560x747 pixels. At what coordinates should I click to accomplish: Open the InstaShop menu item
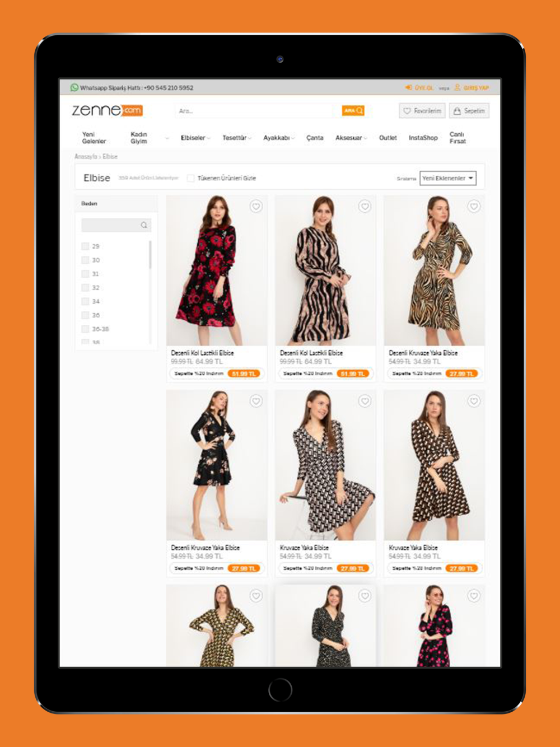click(423, 138)
